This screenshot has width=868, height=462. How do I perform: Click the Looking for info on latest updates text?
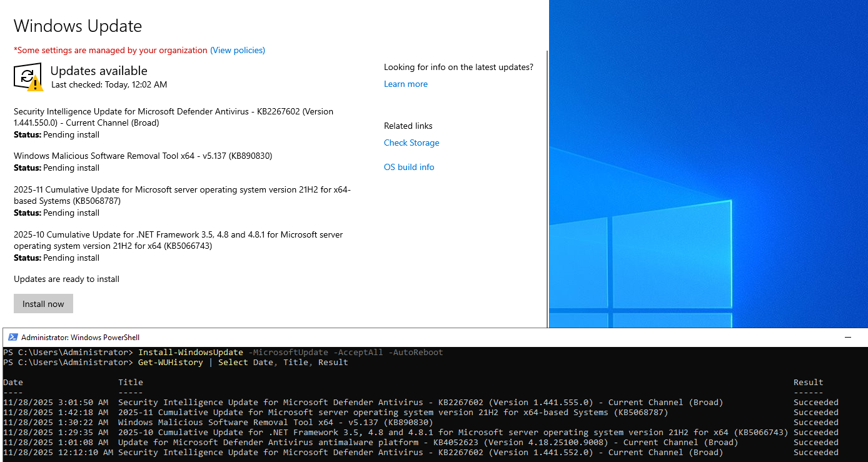tap(458, 67)
